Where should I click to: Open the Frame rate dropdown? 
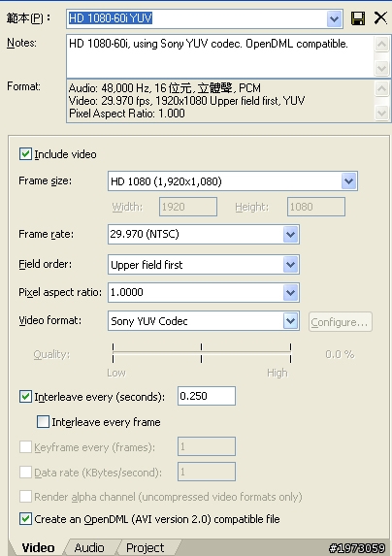coord(291,235)
